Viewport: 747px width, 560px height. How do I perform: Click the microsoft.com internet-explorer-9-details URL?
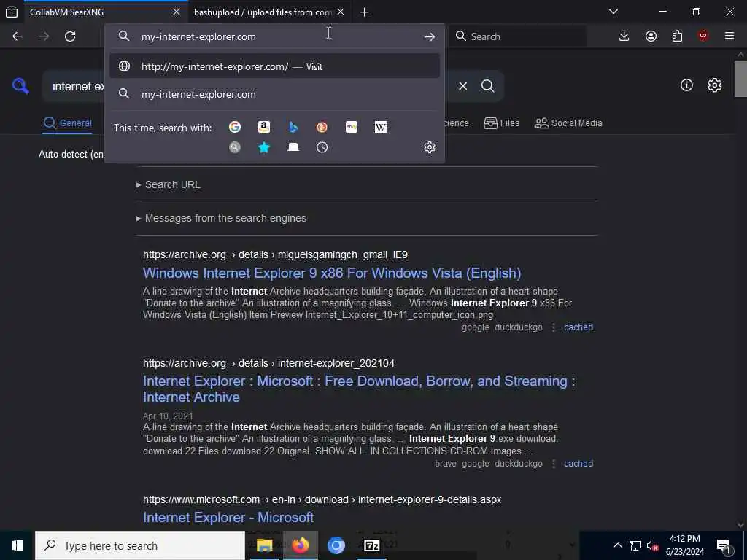pyautogui.click(x=322, y=499)
